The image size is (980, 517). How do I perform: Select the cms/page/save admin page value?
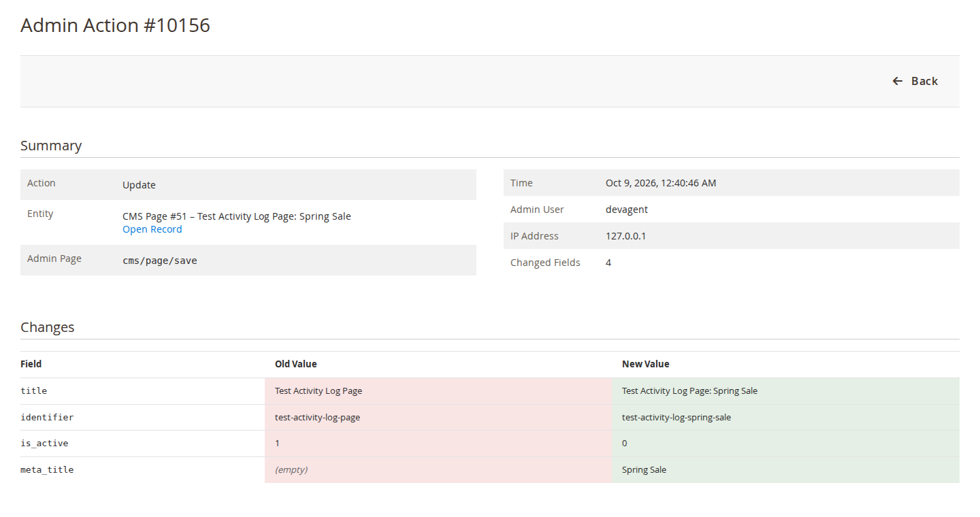(x=160, y=261)
